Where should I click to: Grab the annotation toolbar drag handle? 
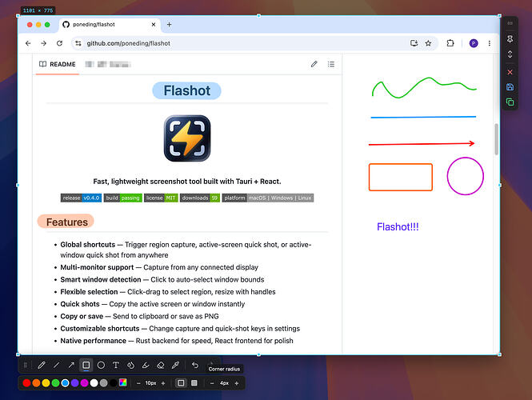pyautogui.click(x=25, y=365)
